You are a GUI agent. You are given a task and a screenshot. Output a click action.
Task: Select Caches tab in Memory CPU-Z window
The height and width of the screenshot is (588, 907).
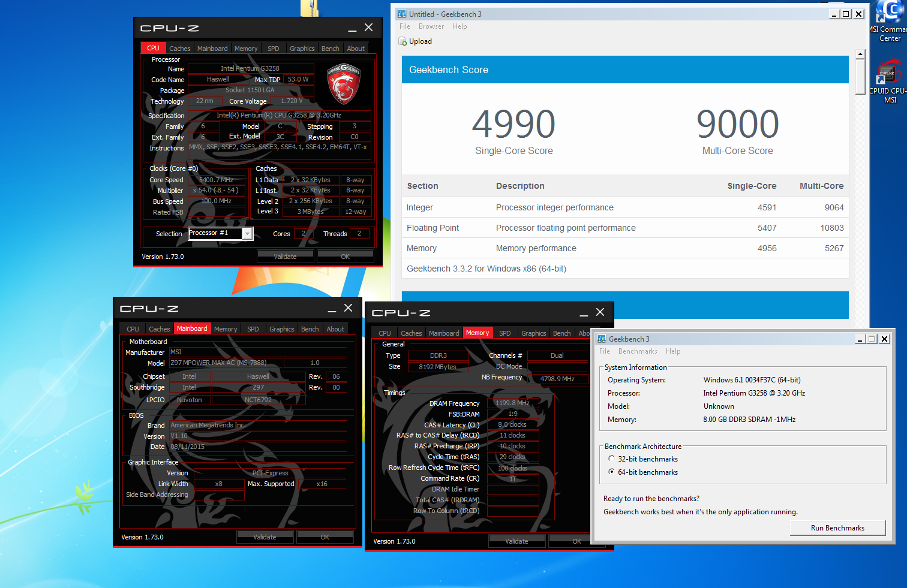(411, 333)
